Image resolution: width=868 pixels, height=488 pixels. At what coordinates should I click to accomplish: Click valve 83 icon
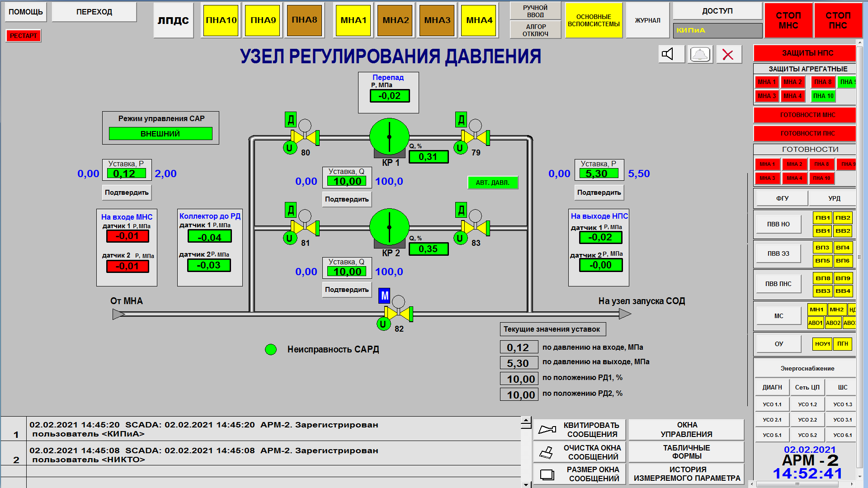[x=475, y=227]
